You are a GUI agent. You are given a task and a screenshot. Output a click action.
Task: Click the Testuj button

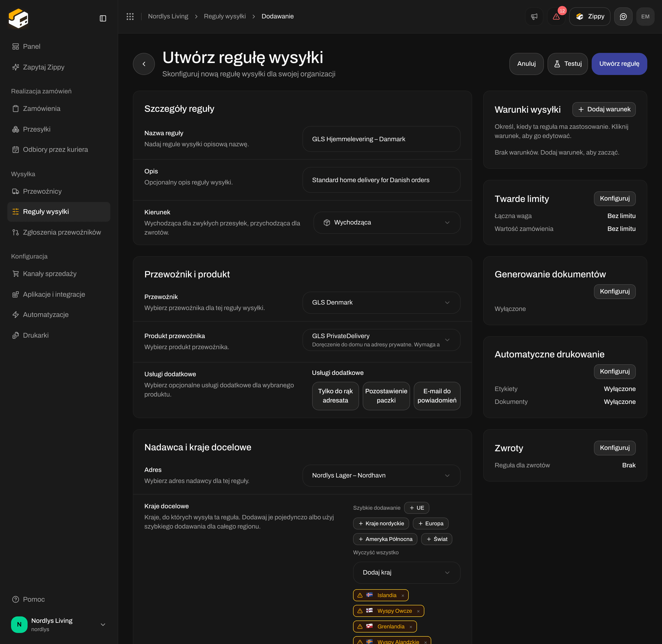[568, 63]
